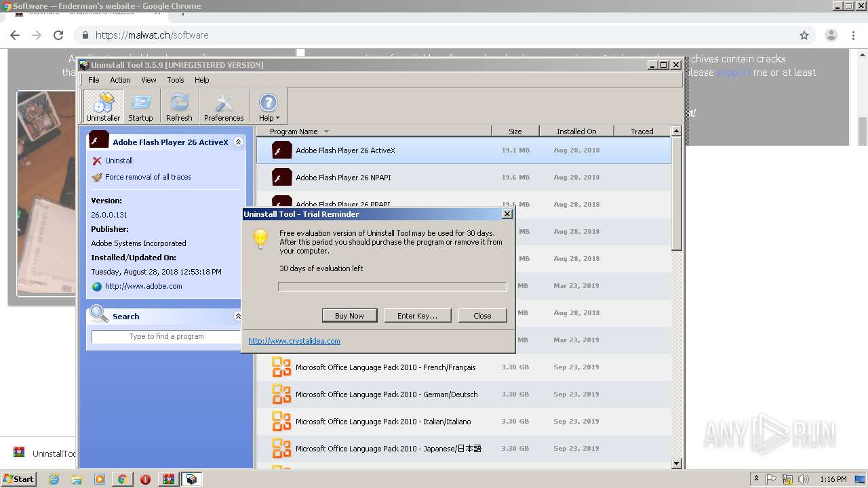Viewport: 868px width, 488px height.
Task: Click the Office icon for Japanese language pack
Action: pos(281,449)
